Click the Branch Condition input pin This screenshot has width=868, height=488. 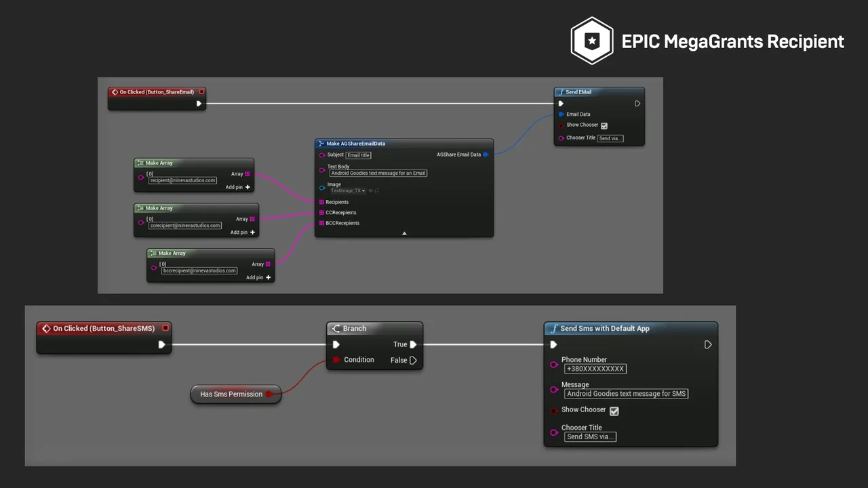coord(336,360)
